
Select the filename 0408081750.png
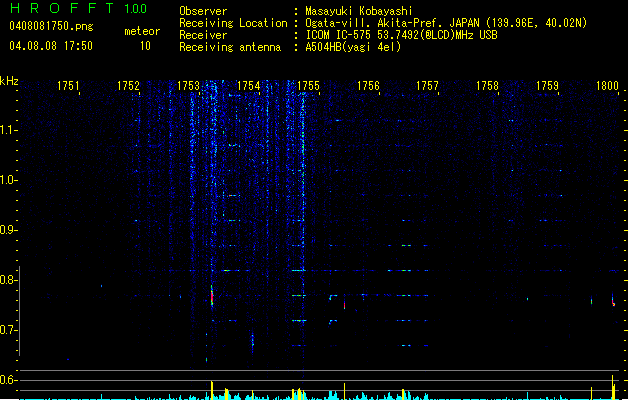click(x=51, y=26)
